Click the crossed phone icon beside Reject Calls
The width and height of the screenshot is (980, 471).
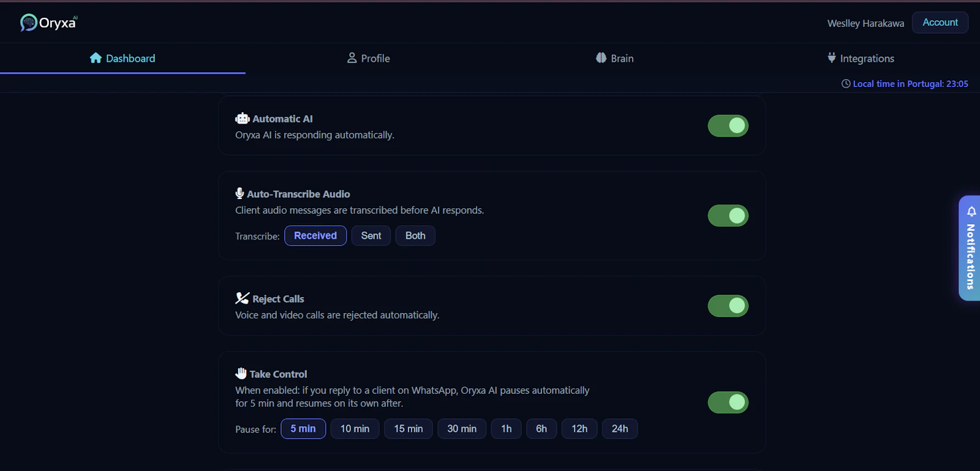point(243,298)
